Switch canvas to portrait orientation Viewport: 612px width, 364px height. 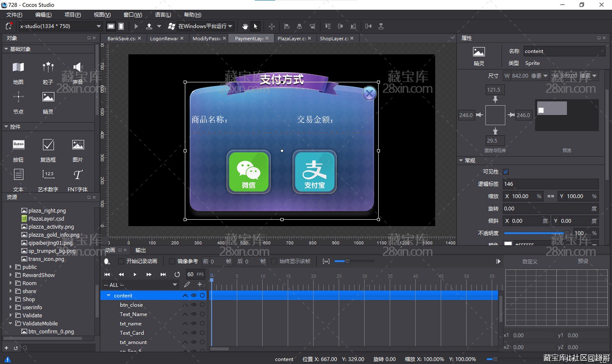(x=121, y=26)
